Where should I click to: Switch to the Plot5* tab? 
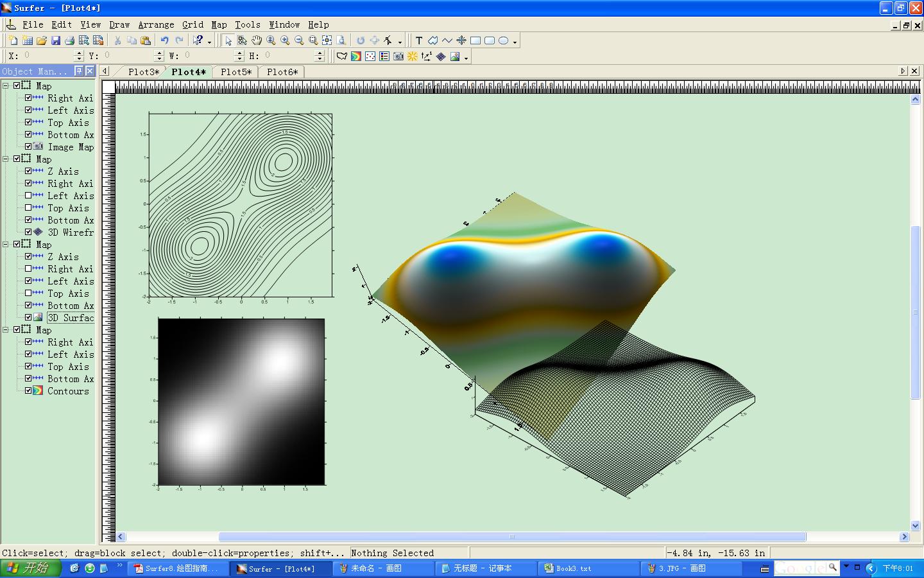coord(236,72)
